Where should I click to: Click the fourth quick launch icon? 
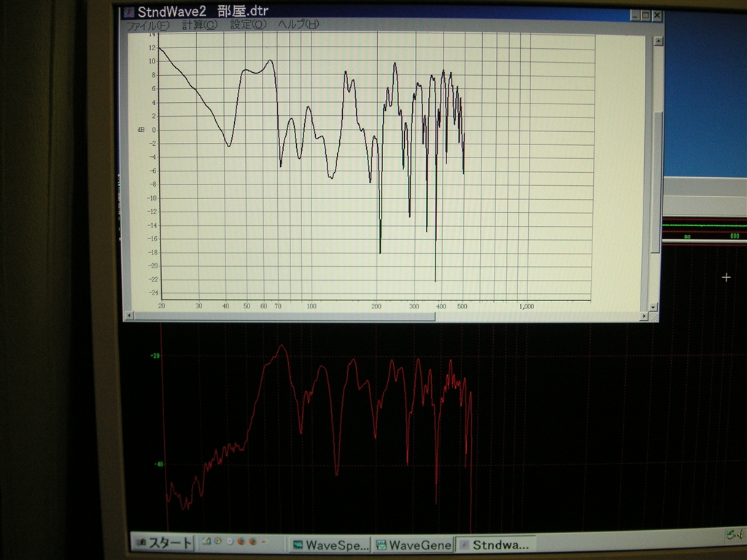pos(241,542)
